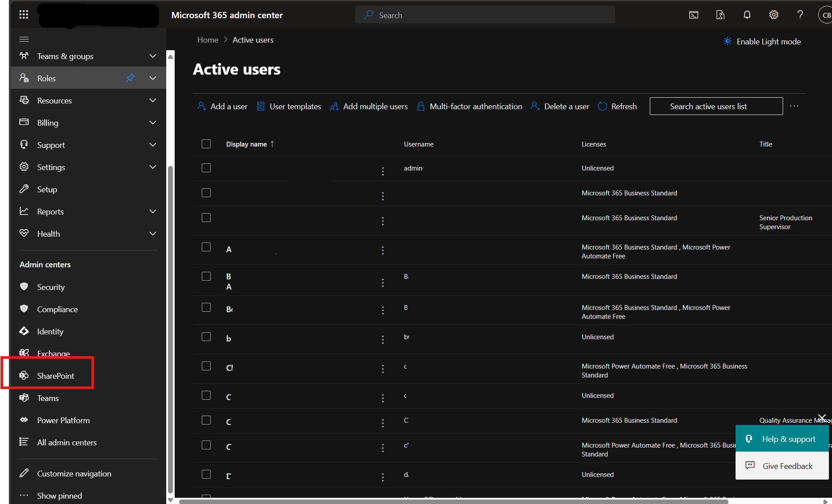Select all users with header checkbox
Viewport: 832px width, 504px height.
206,144
